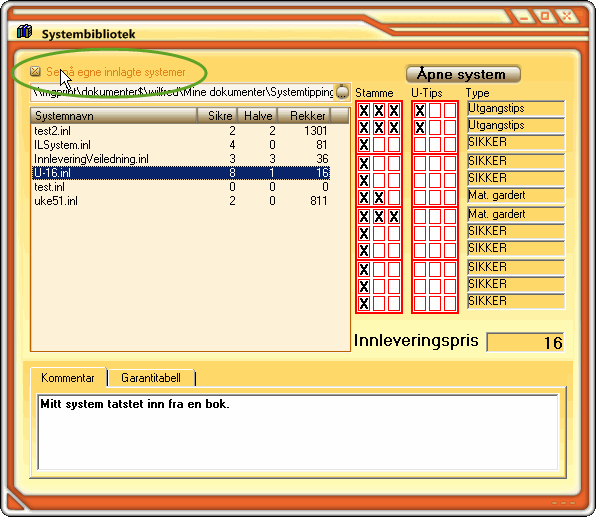Uncheck first Stamme box in top row
The height and width of the screenshot is (517, 596).
pos(364,111)
